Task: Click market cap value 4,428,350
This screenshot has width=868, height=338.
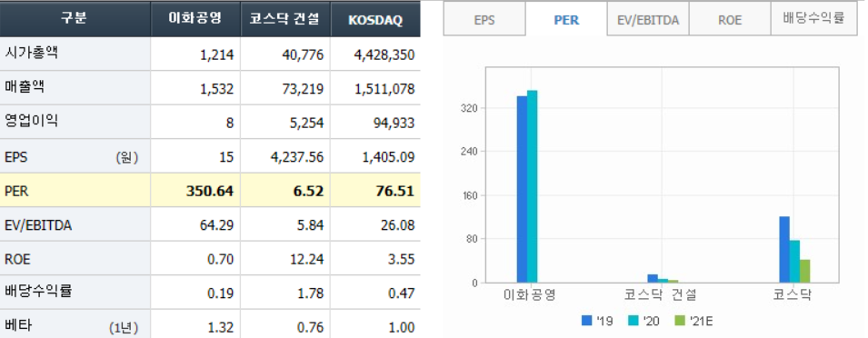Action: 384,55
